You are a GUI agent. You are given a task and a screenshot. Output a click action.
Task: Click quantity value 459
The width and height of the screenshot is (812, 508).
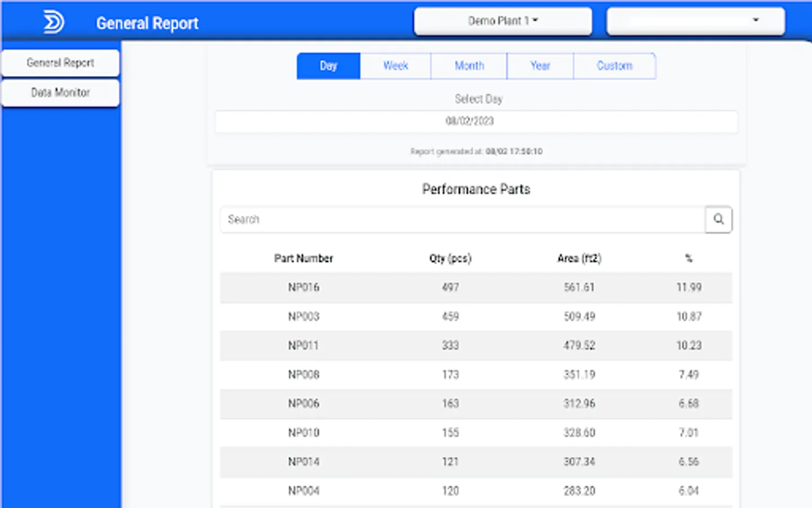point(450,317)
